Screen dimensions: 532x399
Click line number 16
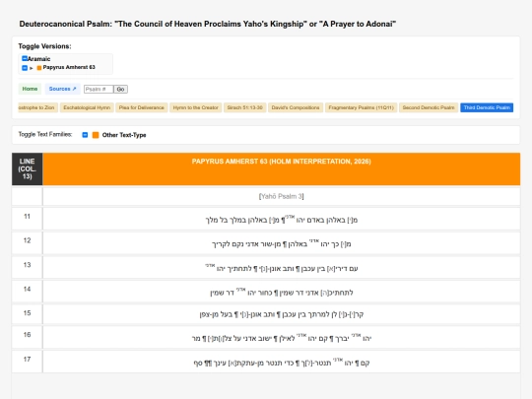click(28, 335)
